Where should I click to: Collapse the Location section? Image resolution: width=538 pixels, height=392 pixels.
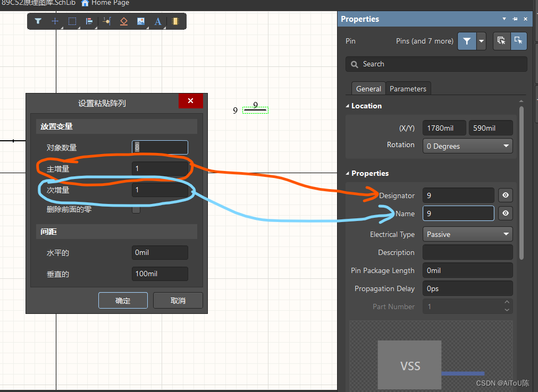348,106
